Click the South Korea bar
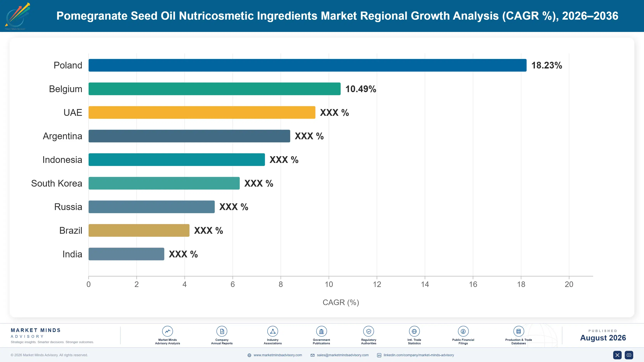The image size is (644, 362). 164,183
